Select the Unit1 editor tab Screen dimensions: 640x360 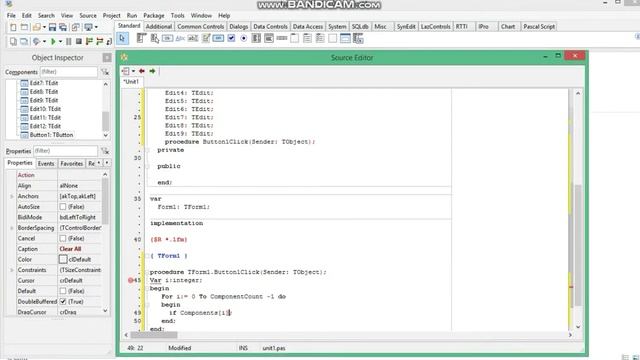pos(131,82)
